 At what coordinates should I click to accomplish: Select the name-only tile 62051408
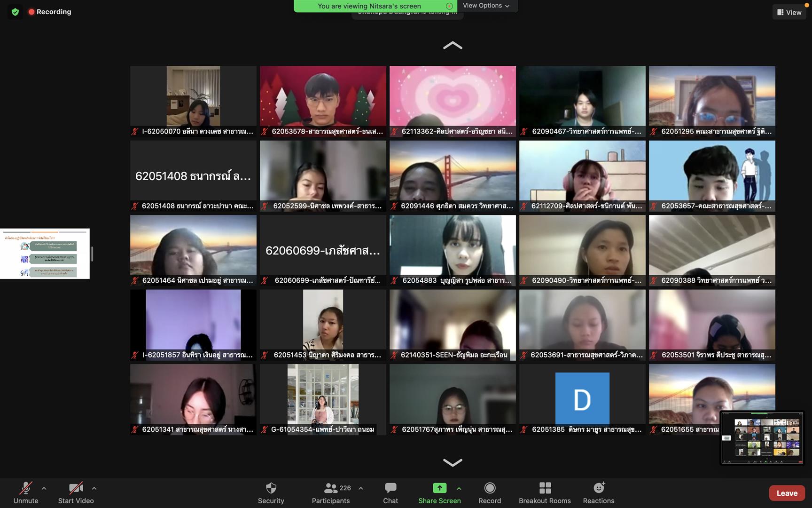point(193,176)
